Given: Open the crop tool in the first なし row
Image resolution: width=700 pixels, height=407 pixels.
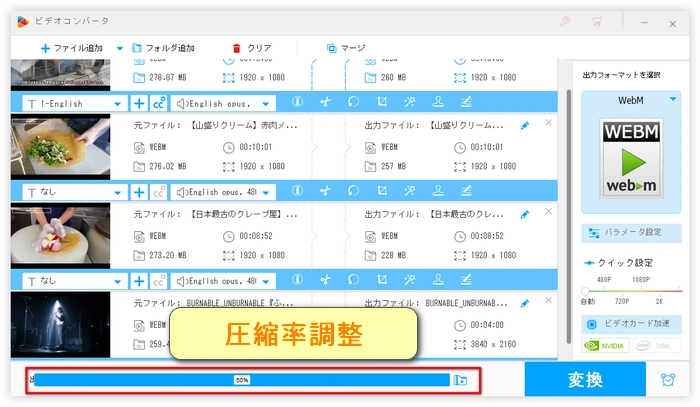Looking at the screenshot, I should pos(382,191).
